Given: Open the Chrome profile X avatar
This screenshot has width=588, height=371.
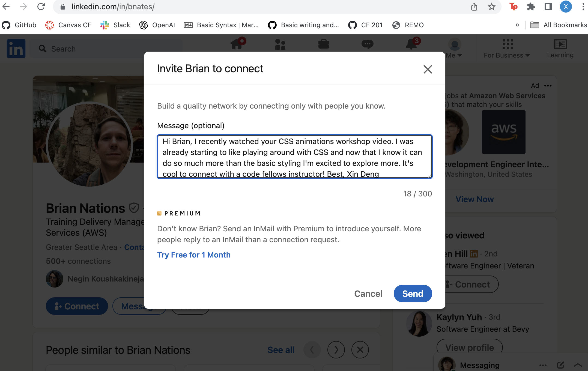Looking at the screenshot, I should pos(566,7).
